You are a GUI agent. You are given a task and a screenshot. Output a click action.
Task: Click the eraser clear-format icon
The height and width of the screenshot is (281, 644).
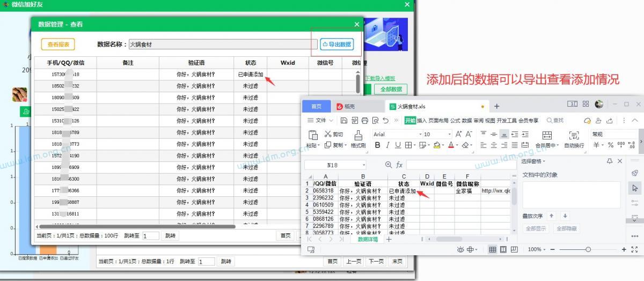click(465, 145)
